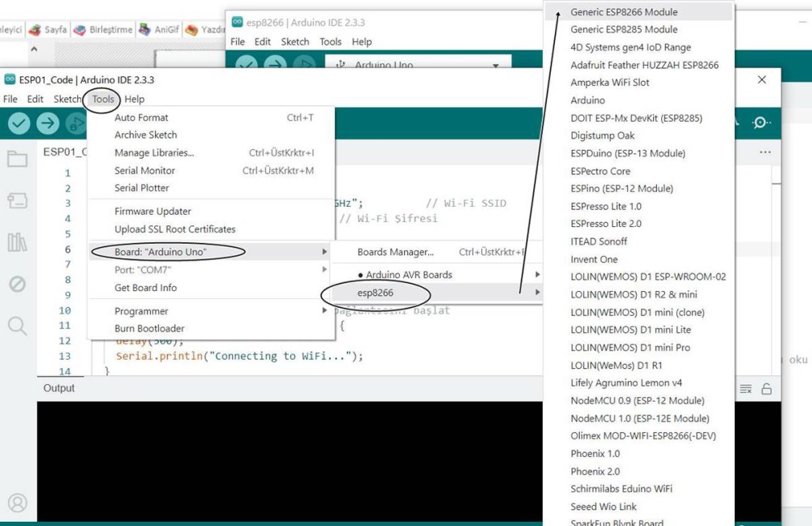Clear the Output panel with the lines icon
This screenshot has width=812, height=526.
pos(745,389)
